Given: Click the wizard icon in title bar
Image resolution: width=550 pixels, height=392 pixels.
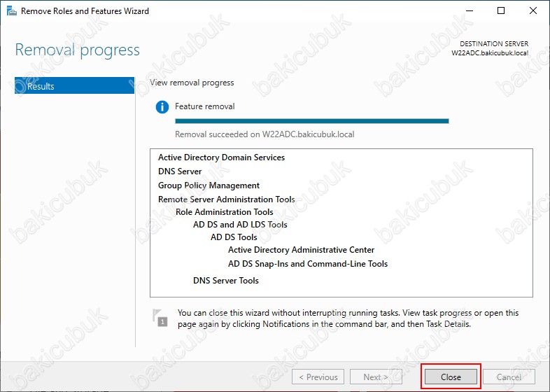Looking at the screenshot, I should [9, 11].
